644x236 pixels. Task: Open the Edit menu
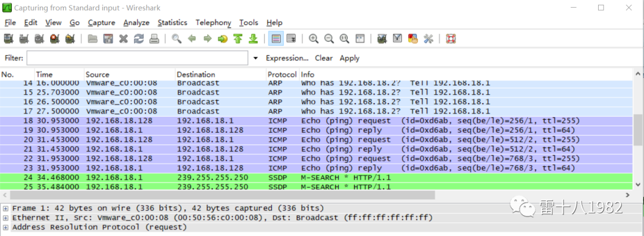pyautogui.click(x=30, y=23)
